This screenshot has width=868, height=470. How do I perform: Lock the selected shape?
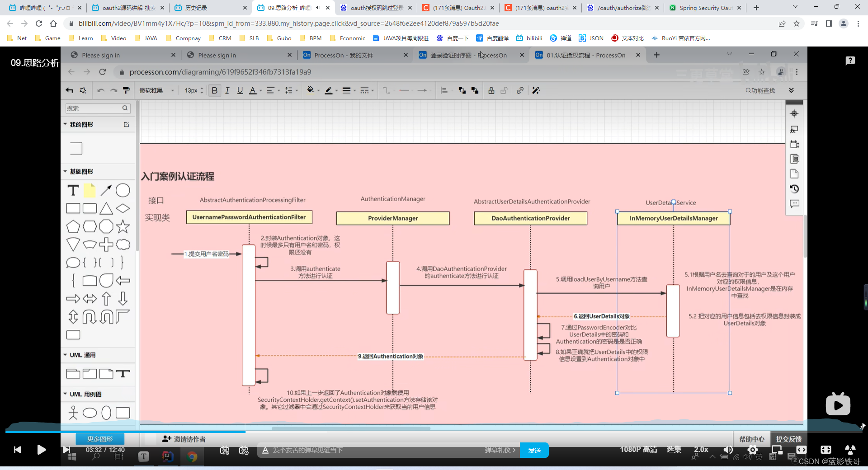[x=491, y=90]
